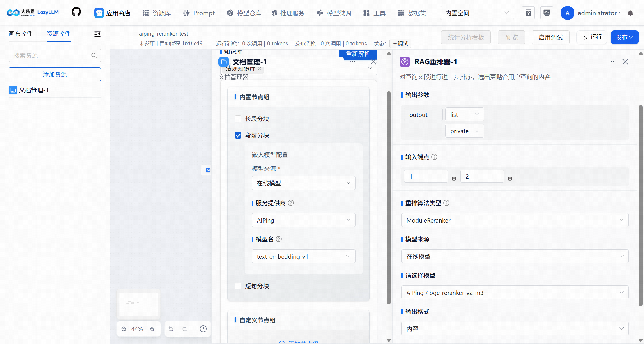Open the notification bell
The width and height of the screenshot is (644, 344).
pyautogui.click(x=631, y=13)
